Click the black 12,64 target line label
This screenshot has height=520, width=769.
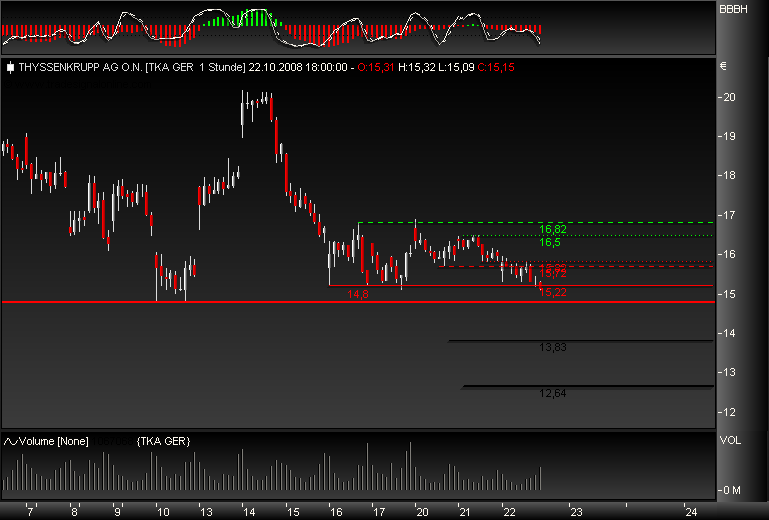[x=553, y=393]
